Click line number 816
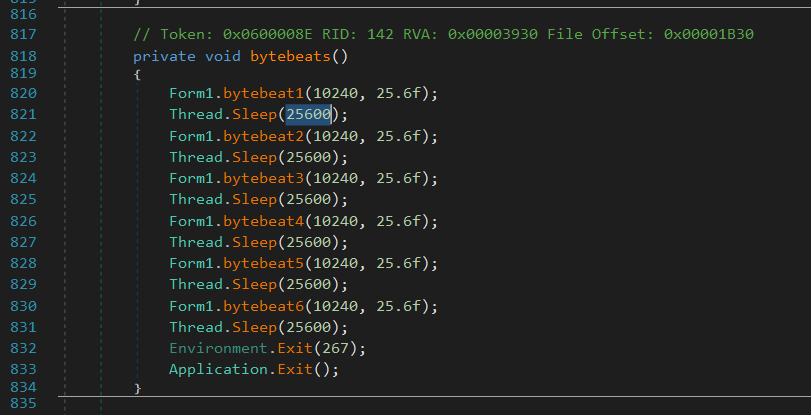 (23, 14)
